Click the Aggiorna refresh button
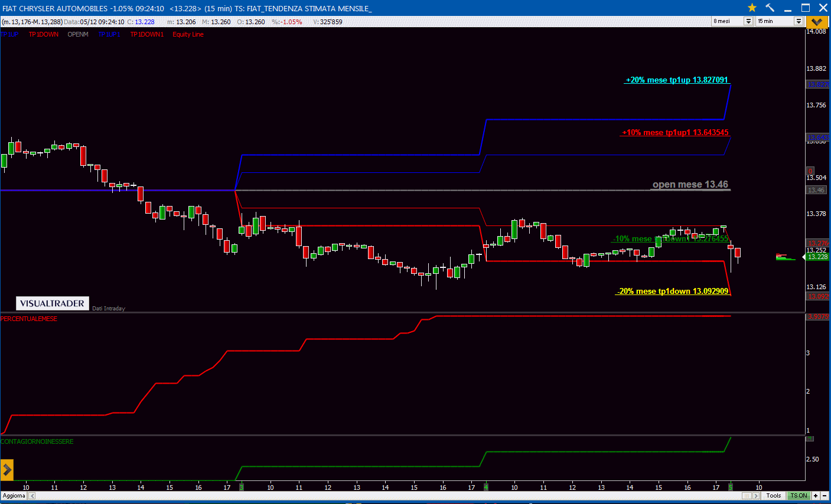This screenshot has height=504, width=831. pos(14,496)
